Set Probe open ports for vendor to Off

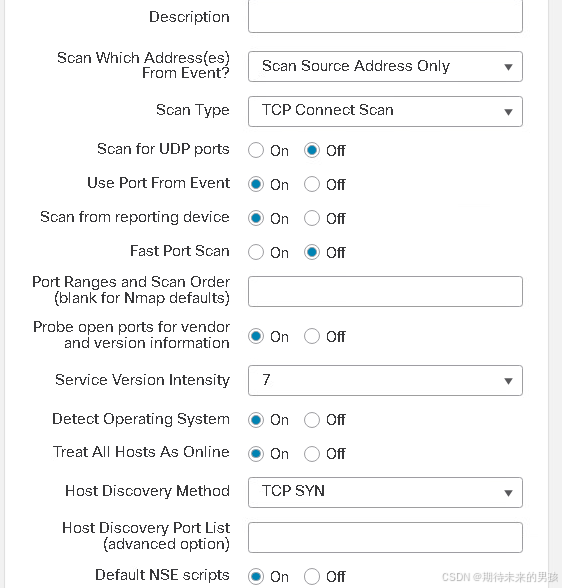[x=312, y=336]
